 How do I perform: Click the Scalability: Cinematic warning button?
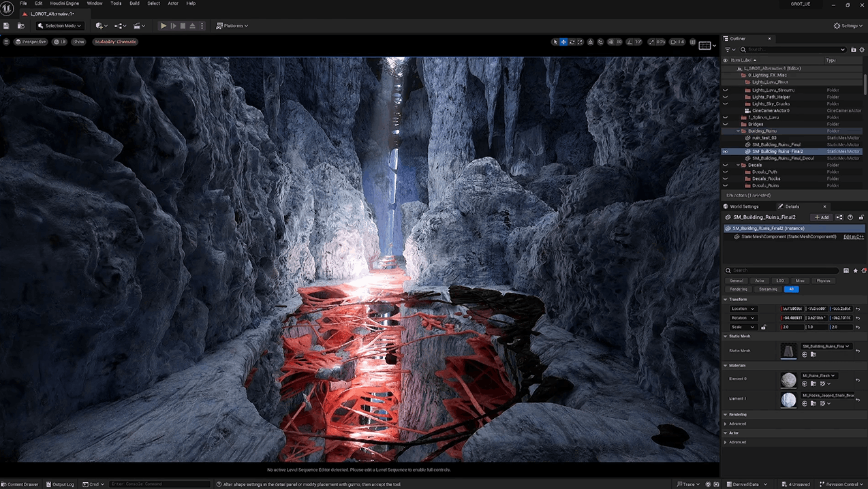point(115,42)
